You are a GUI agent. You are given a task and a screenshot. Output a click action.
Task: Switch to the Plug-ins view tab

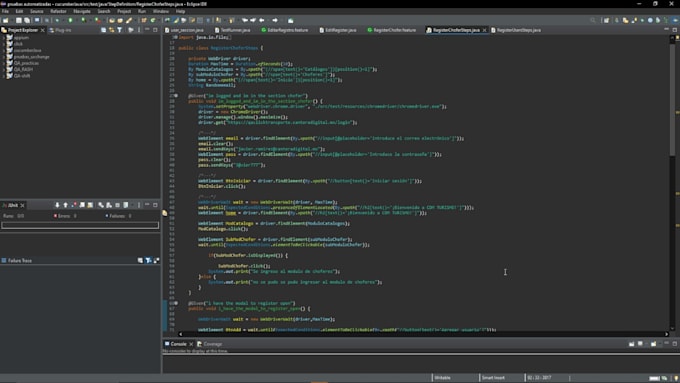(63, 30)
